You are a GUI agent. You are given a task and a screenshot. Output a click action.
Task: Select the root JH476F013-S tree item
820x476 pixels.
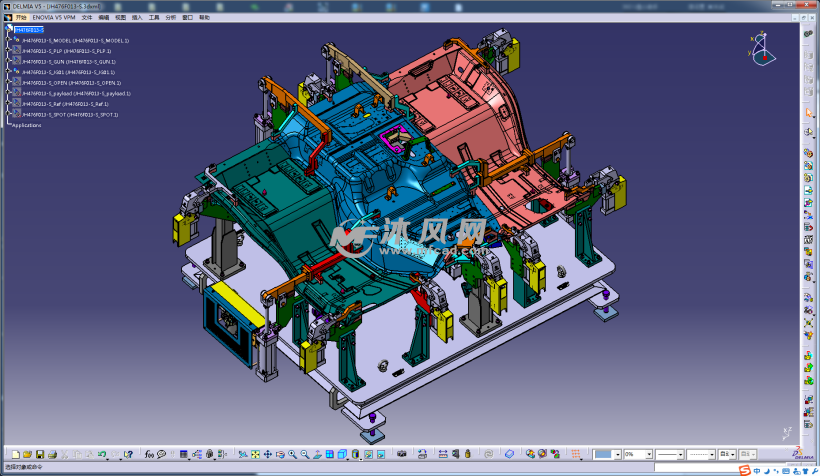(28, 30)
